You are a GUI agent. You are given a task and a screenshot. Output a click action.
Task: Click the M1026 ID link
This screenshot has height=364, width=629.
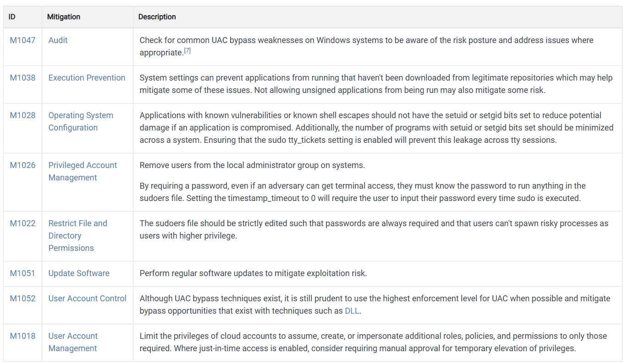point(22,165)
